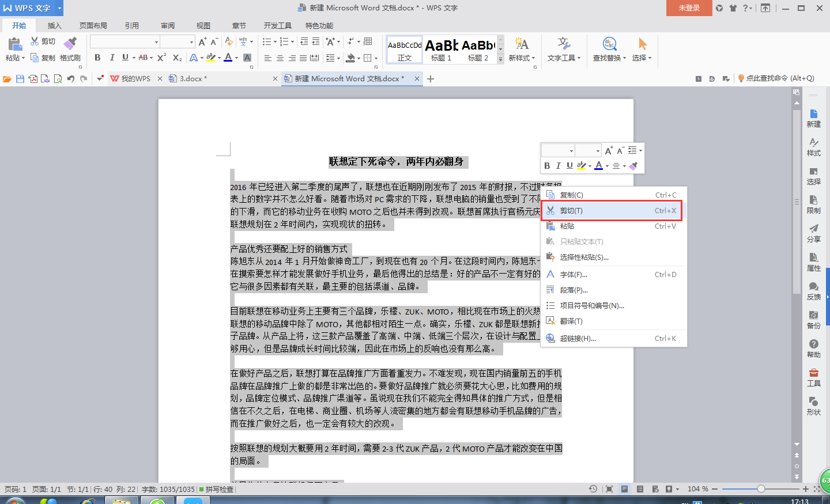Image resolution: width=830 pixels, height=504 pixels.
Task: Apply the 正文 style
Action: tap(405, 50)
